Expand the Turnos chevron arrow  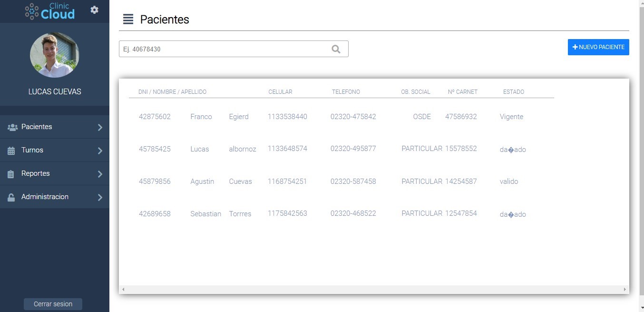click(x=100, y=151)
